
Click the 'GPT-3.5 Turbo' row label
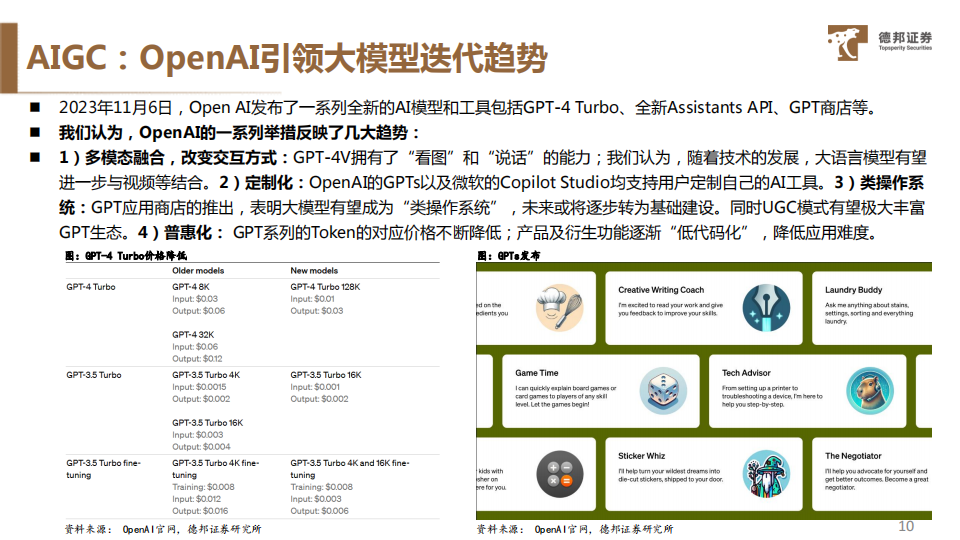pyautogui.click(x=94, y=375)
